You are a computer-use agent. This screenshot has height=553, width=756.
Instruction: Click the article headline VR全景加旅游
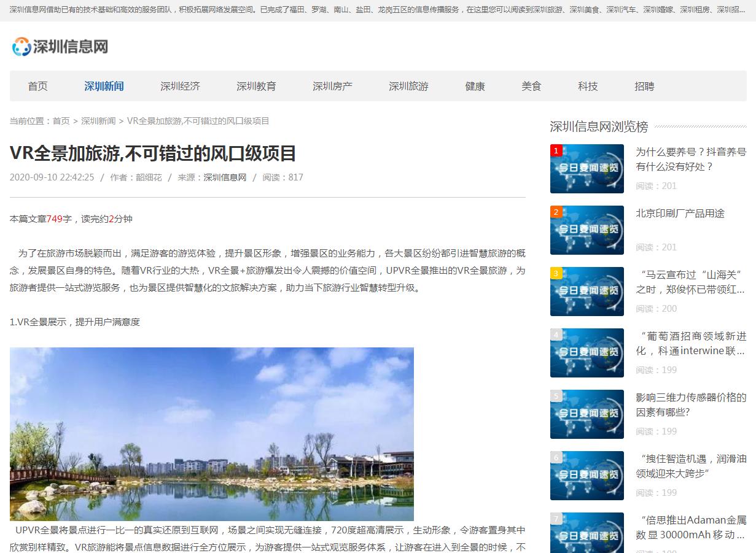coord(153,153)
